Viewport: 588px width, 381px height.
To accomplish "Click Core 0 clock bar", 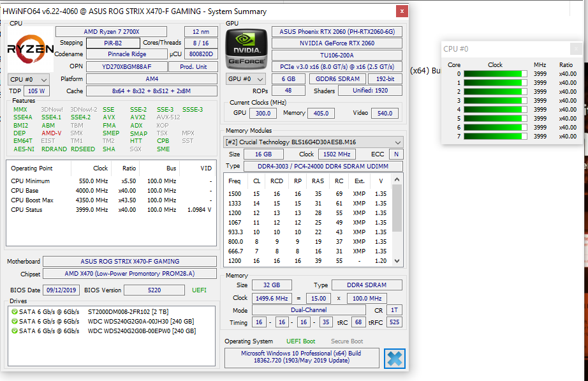I will [x=496, y=74].
